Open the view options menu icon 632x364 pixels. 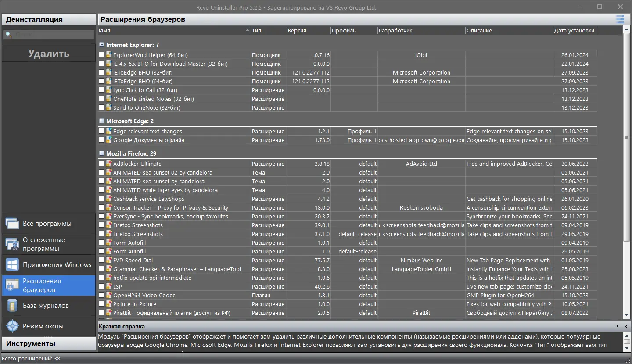(x=620, y=19)
